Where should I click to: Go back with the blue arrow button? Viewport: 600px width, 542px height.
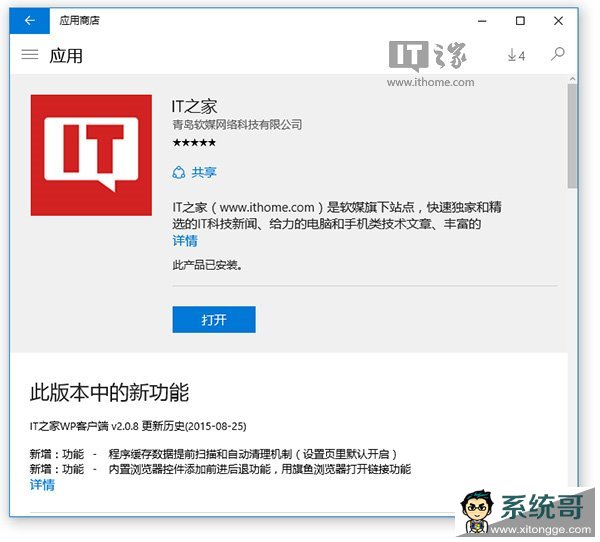(x=29, y=21)
